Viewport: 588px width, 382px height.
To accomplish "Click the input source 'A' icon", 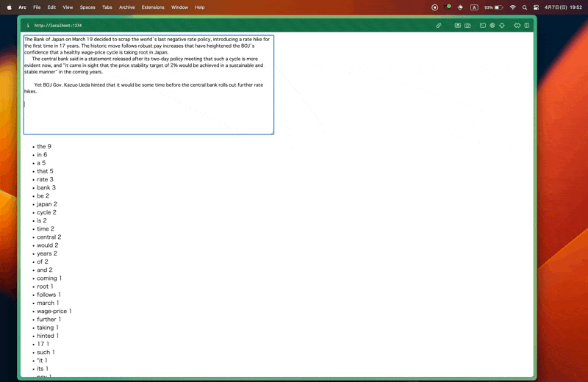I will click(474, 7).
